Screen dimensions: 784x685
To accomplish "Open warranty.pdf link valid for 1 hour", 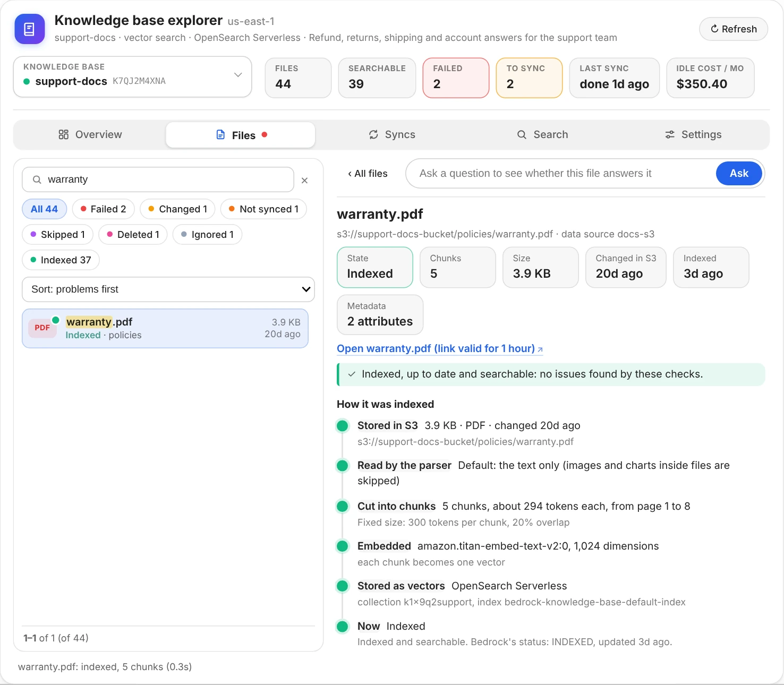I will [440, 349].
